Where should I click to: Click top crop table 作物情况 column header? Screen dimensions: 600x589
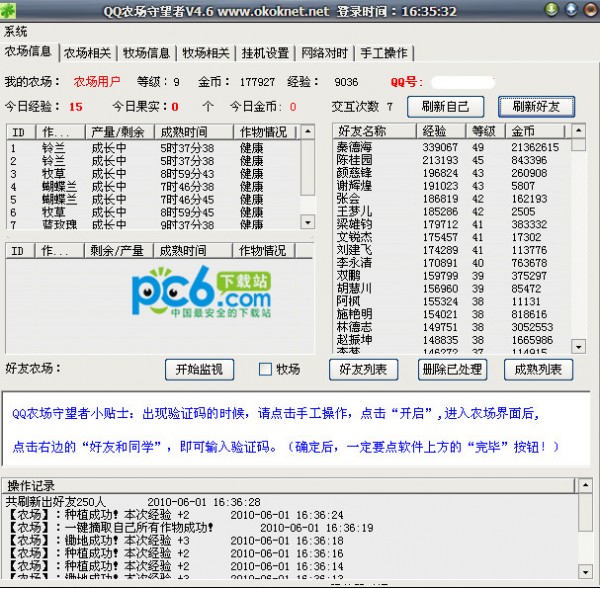265,132
